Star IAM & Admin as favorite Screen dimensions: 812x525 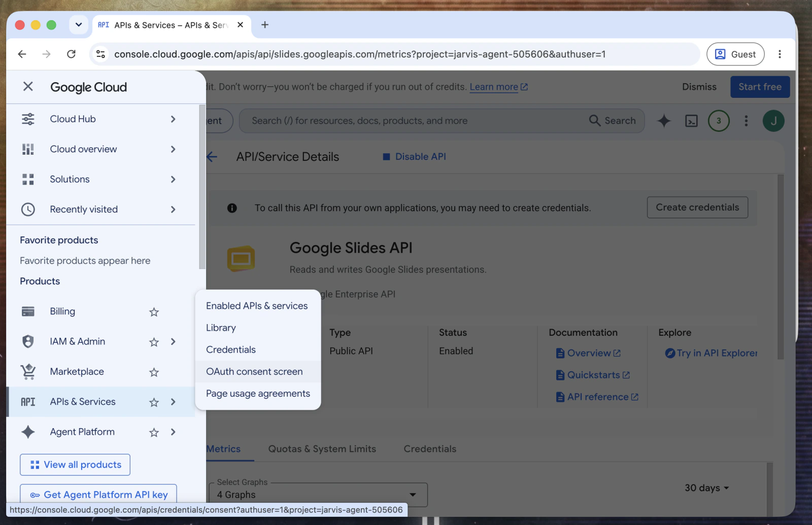coord(154,342)
